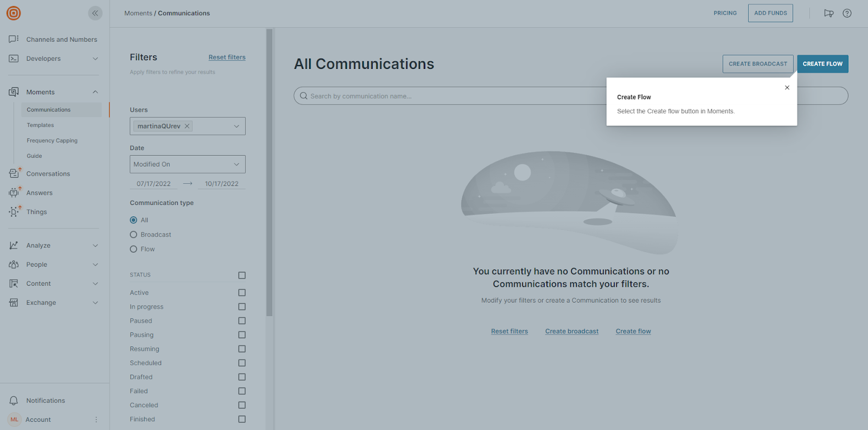The image size is (868, 430).
Task: Expand the Exchange menu chevron
Action: click(95, 303)
